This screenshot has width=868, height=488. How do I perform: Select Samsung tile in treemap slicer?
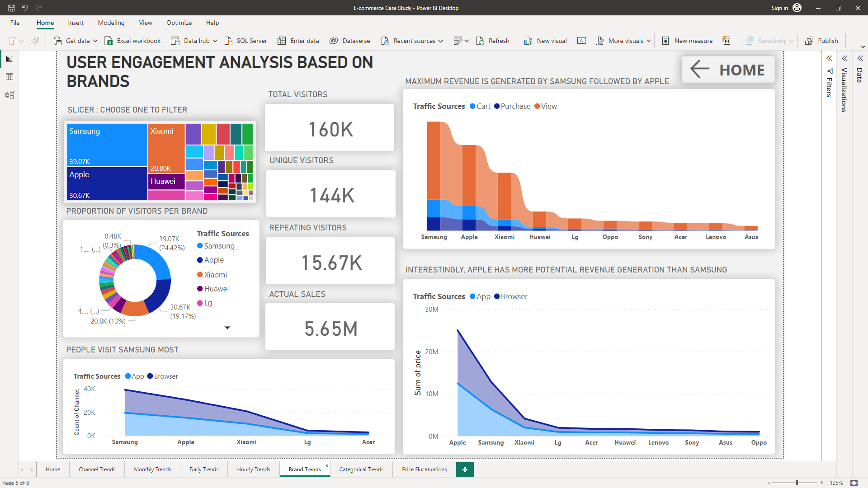(x=107, y=145)
